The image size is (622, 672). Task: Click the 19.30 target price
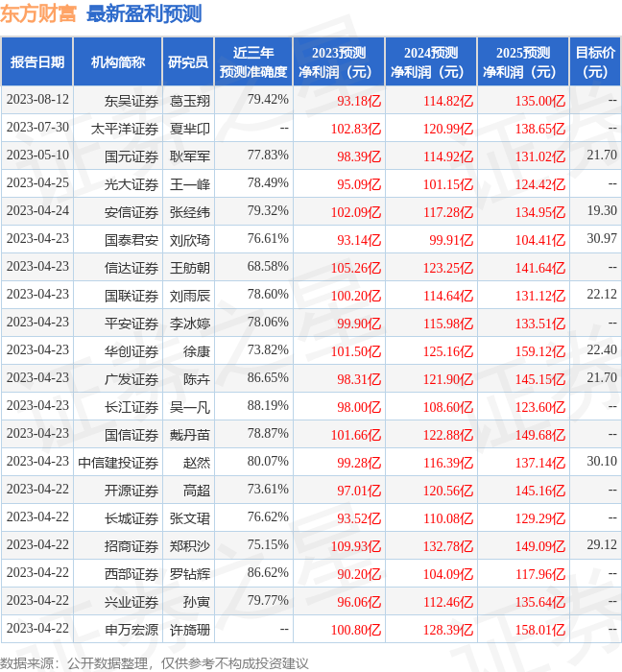[602, 210]
